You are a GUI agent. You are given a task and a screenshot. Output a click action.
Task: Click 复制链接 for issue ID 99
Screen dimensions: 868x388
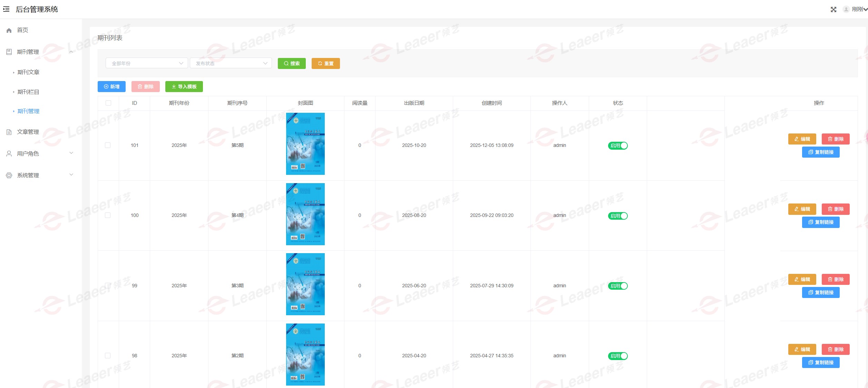coord(820,292)
